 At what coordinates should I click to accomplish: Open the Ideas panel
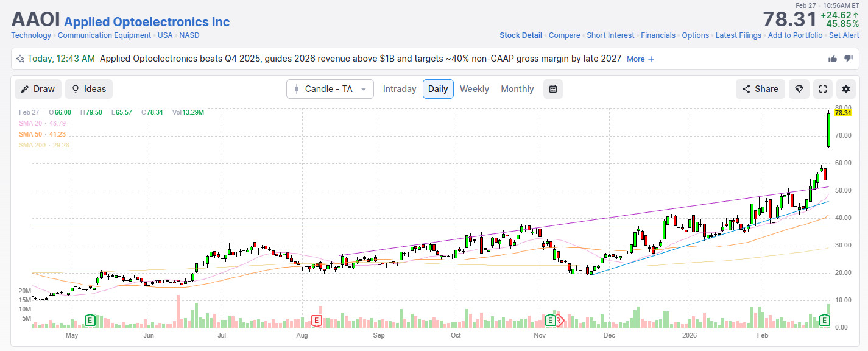(x=89, y=89)
